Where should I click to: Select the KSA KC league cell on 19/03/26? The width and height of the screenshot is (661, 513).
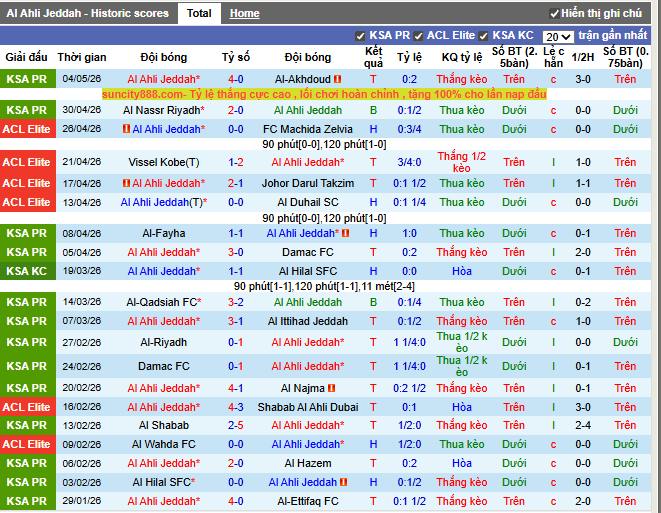28,271
